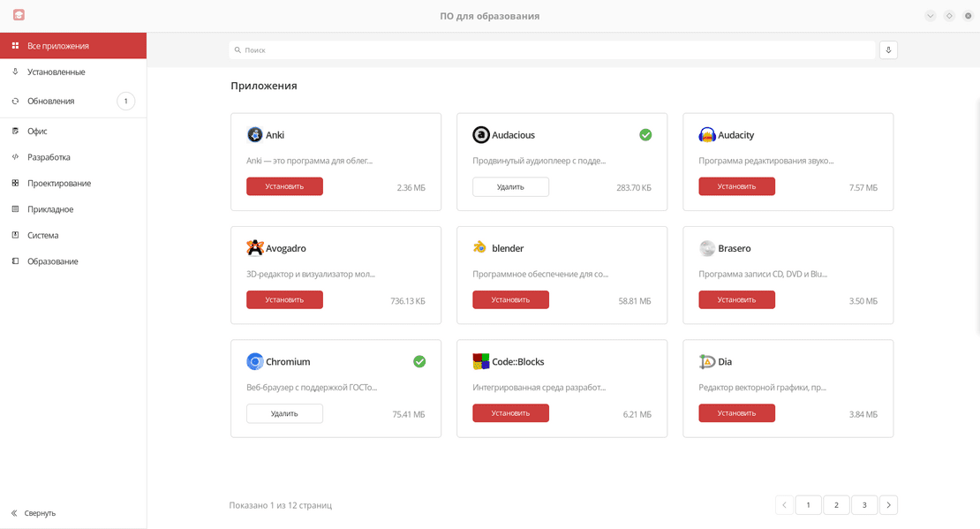
Task: Click the Показано 1 из 12 страниц text
Action: 281,505
